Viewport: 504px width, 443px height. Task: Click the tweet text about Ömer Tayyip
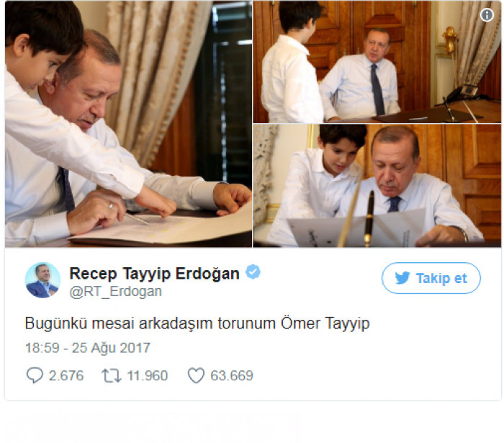197,323
